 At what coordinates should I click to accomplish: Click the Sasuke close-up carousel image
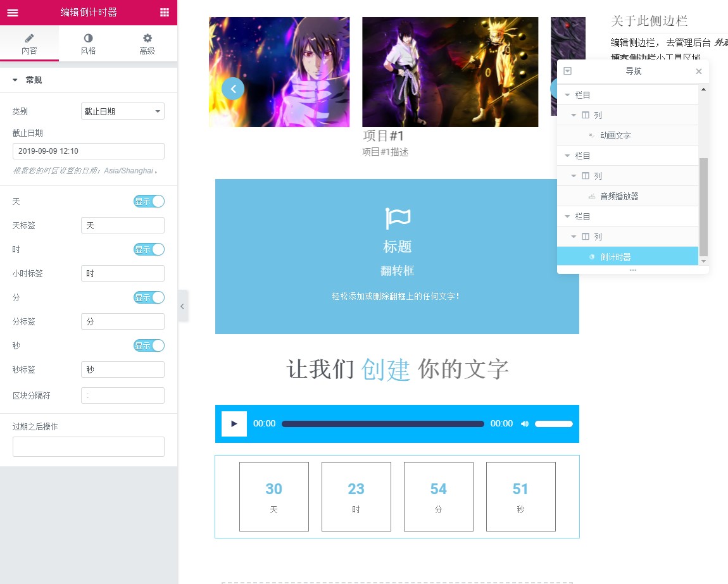click(x=279, y=72)
